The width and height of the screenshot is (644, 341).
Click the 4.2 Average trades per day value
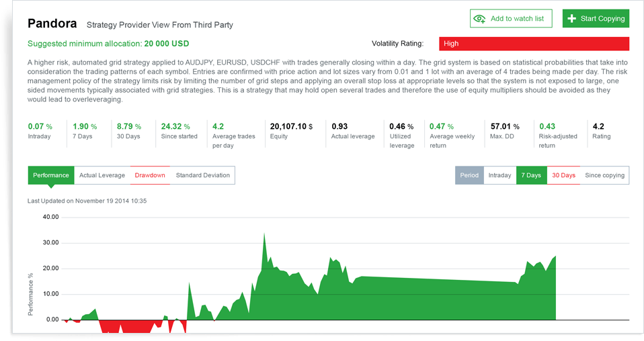click(x=218, y=126)
